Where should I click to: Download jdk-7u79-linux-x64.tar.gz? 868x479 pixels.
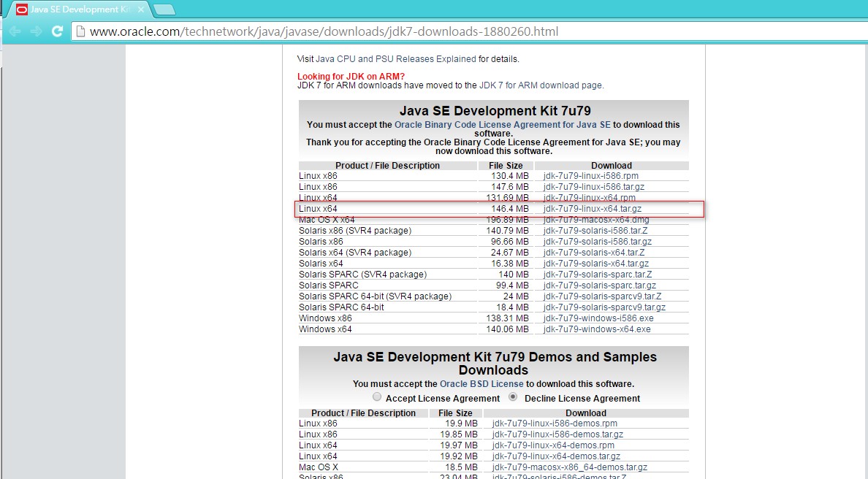pyautogui.click(x=593, y=209)
